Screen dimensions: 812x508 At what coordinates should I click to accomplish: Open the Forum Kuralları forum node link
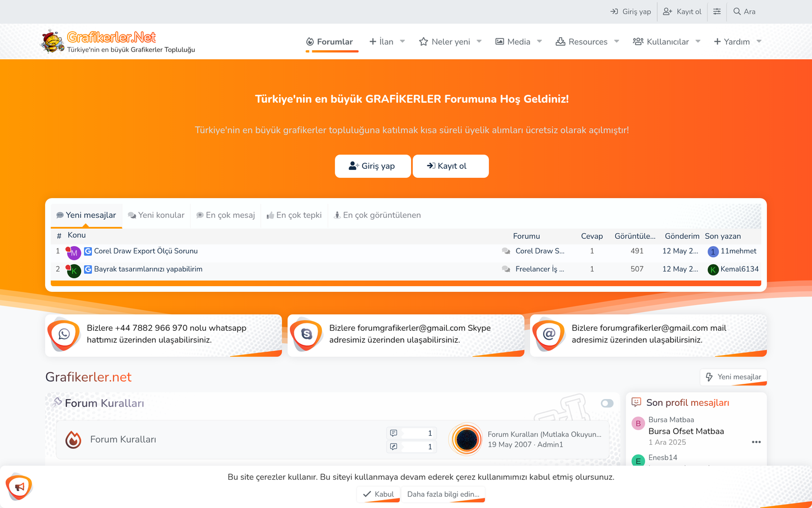(123, 439)
